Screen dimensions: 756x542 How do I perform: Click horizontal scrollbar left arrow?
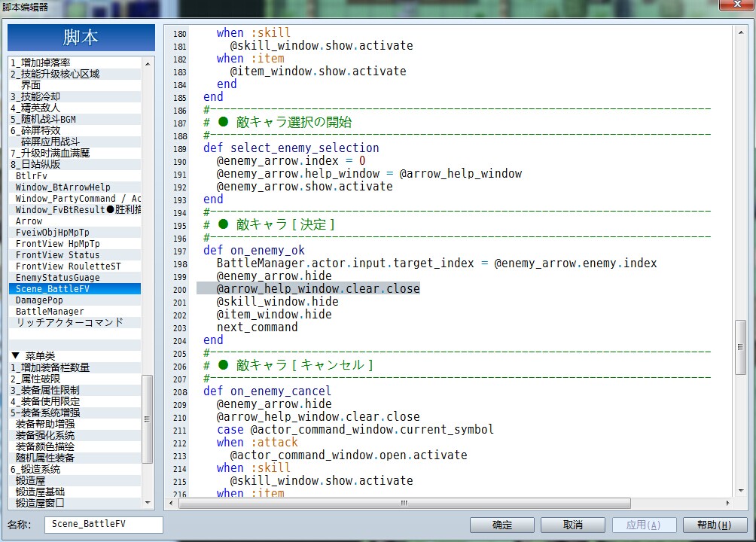pyautogui.click(x=171, y=503)
